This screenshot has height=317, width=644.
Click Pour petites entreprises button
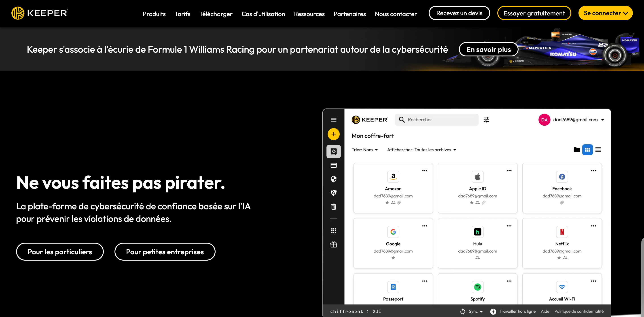[x=165, y=252]
